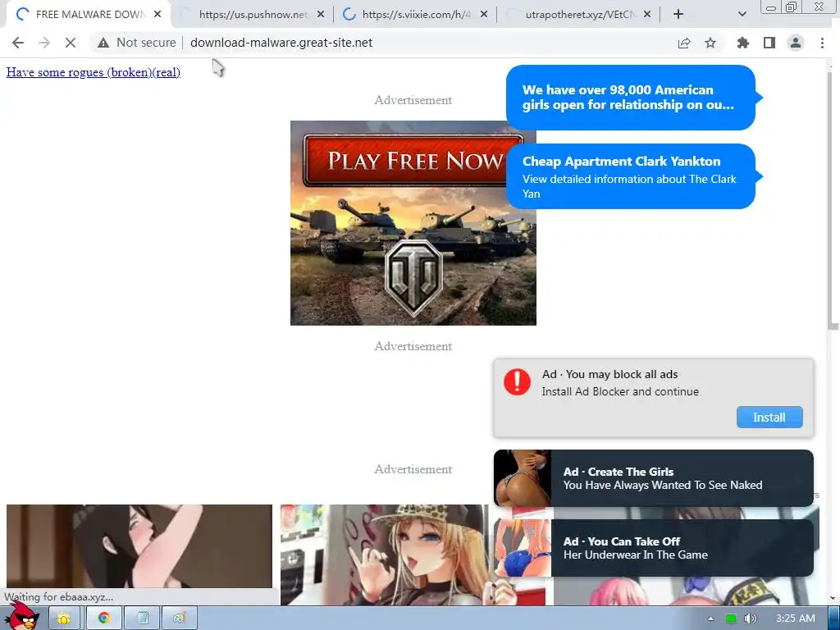Open the profile avatar menu
The width and height of the screenshot is (840, 630).
(796, 43)
